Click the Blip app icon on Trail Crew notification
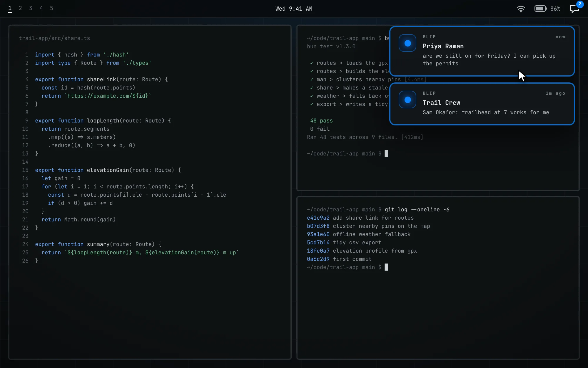 (x=407, y=100)
